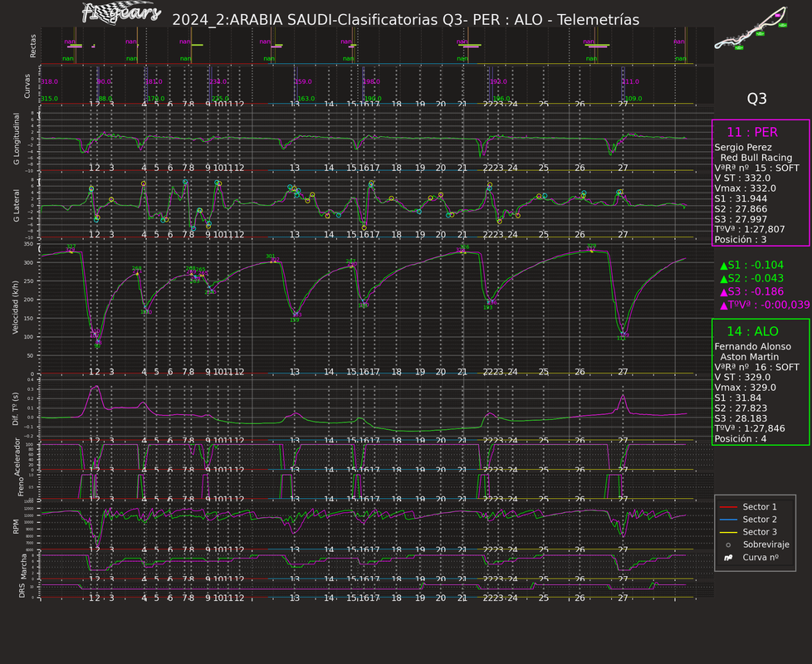The width and height of the screenshot is (812, 664).
Task: Select the Curvas axis label
Action: [x=27, y=86]
